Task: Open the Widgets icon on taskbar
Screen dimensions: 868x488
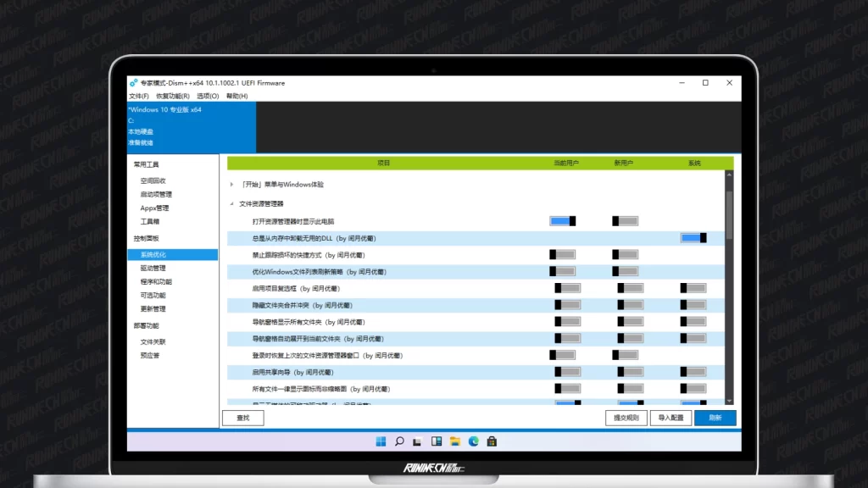Action: 437,441
